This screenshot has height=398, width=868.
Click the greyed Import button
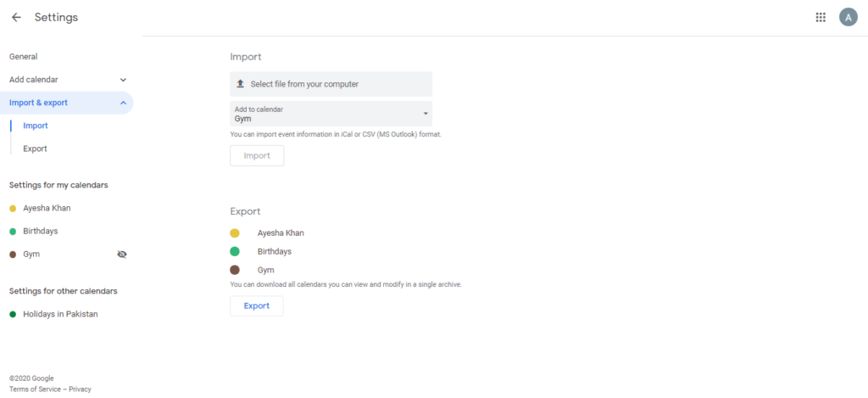257,156
